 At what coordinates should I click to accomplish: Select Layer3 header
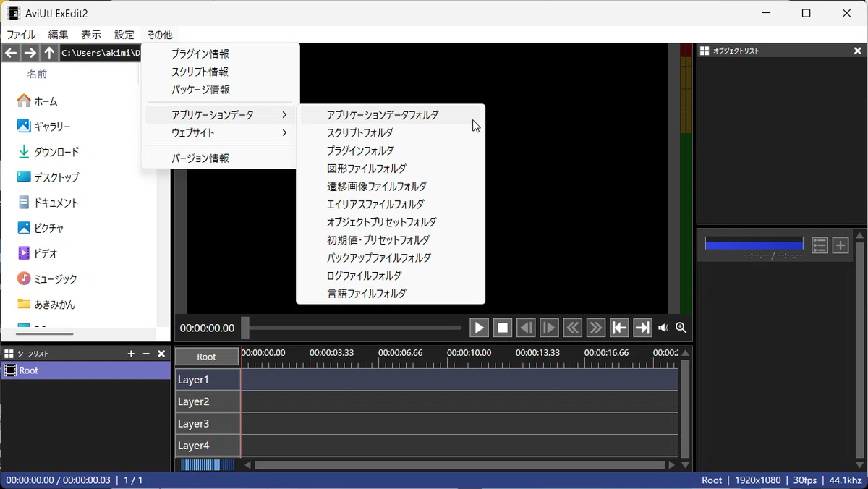(x=208, y=423)
